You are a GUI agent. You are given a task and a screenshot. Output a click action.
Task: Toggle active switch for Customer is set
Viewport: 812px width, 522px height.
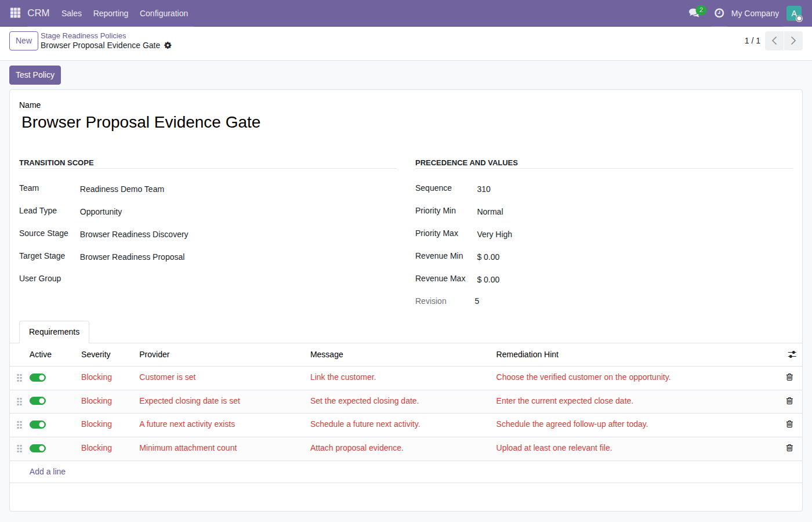pyautogui.click(x=38, y=378)
